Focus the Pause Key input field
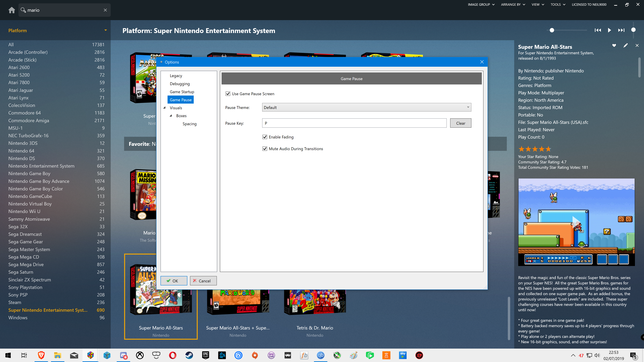 [x=354, y=123]
